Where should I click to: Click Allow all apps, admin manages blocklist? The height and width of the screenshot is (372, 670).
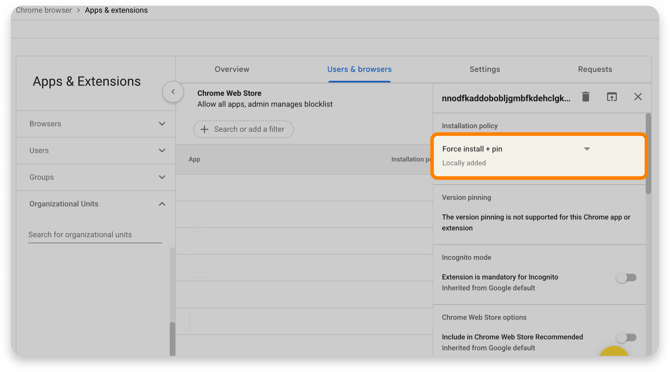point(264,104)
